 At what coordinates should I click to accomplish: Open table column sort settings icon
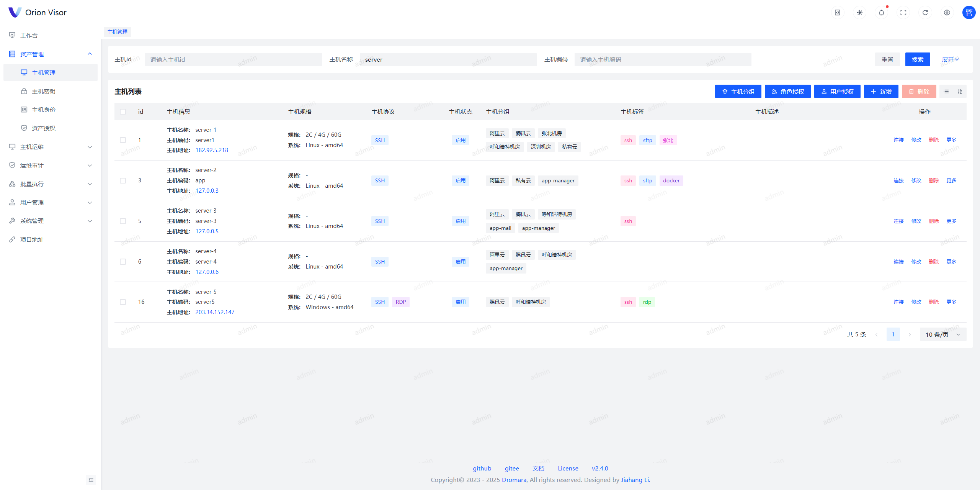(x=960, y=92)
